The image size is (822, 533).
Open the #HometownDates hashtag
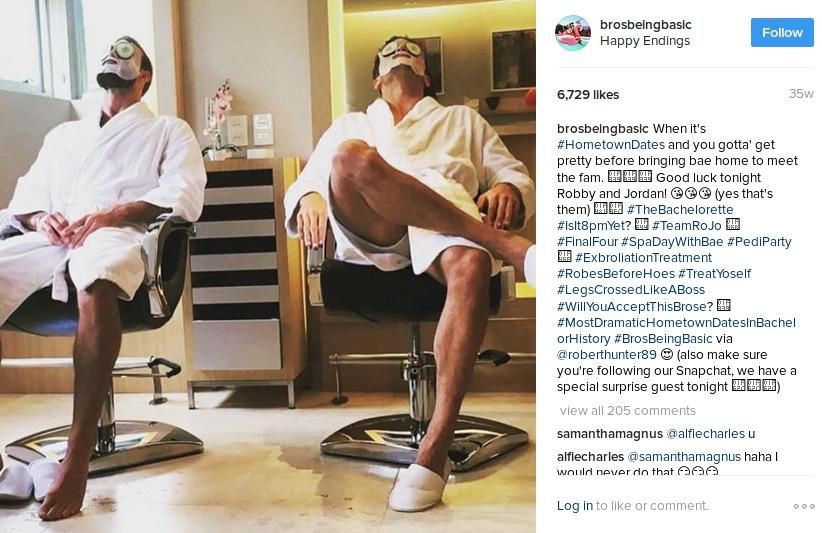coord(611,145)
